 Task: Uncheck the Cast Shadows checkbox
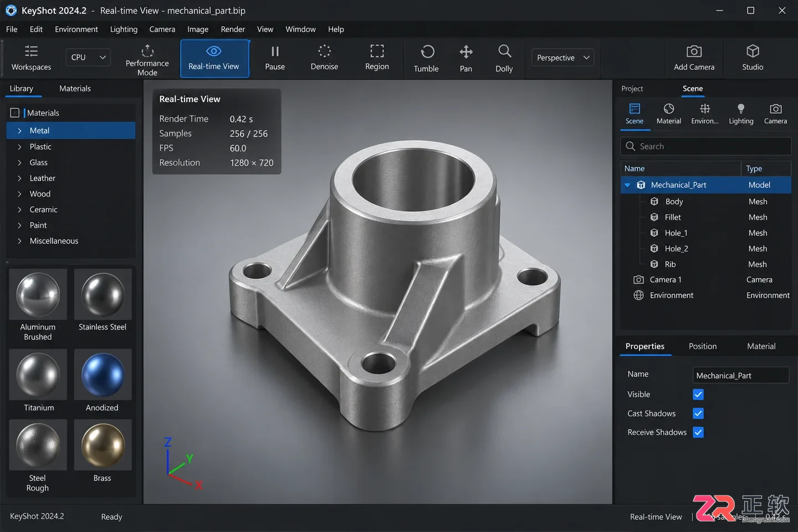click(x=698, y=413)
